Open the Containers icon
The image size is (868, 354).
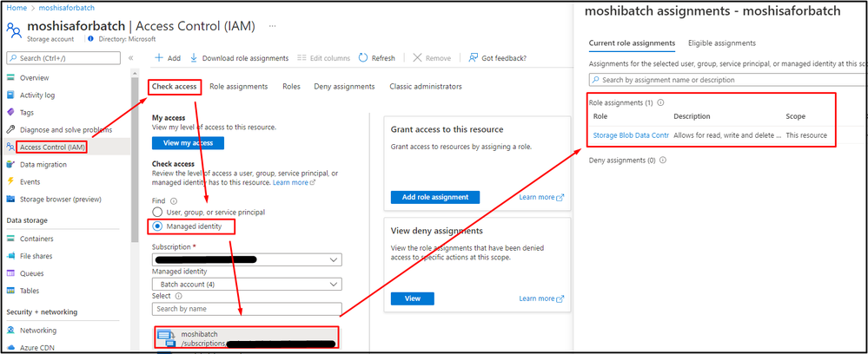coord(10,239)
